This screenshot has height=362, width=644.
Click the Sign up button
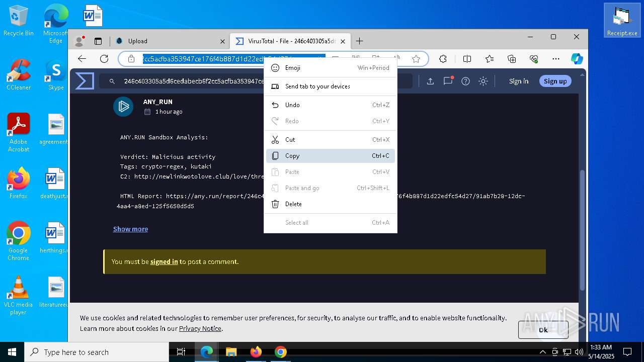(x=555, y=81)
